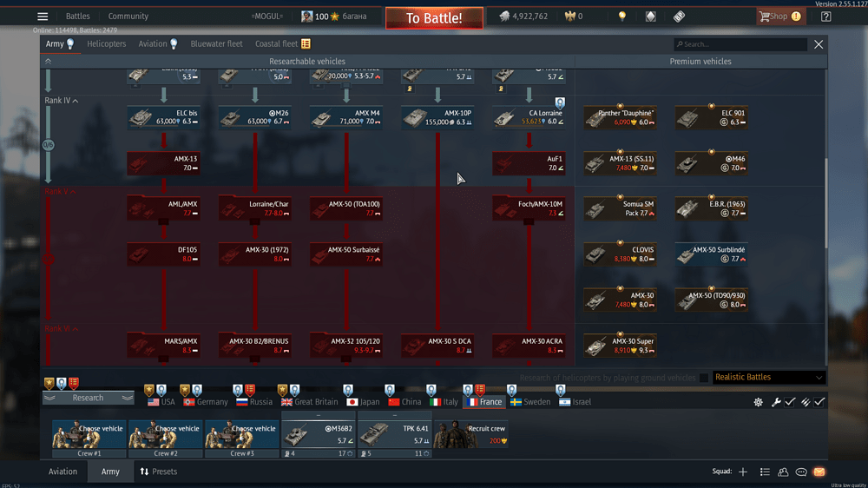Expand the Research panel right chevron
Viewport: 868px width, 488px height.
point(128,399)
